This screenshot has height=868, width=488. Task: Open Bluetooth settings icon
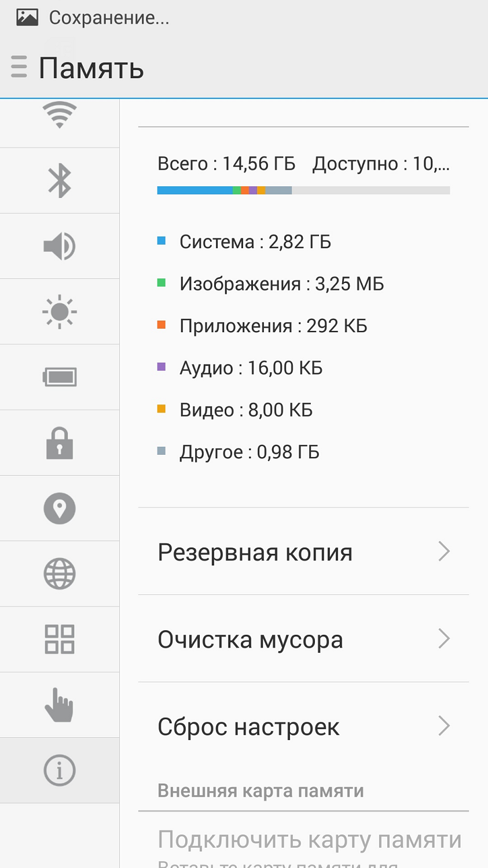(60, 181)
